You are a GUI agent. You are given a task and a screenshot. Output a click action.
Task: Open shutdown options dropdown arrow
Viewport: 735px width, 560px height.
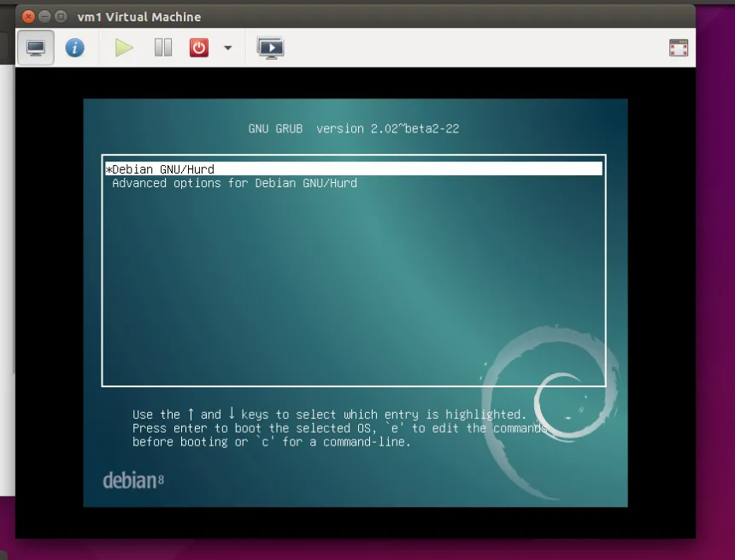(228, 48)
